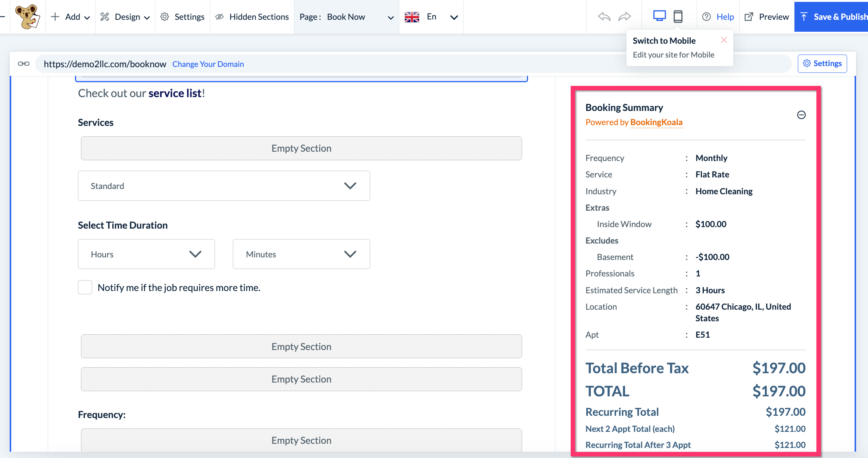The width and height of the screenshot is (868, 458).
Task: Open the Add menu
Action: click(x=71, y=17)
